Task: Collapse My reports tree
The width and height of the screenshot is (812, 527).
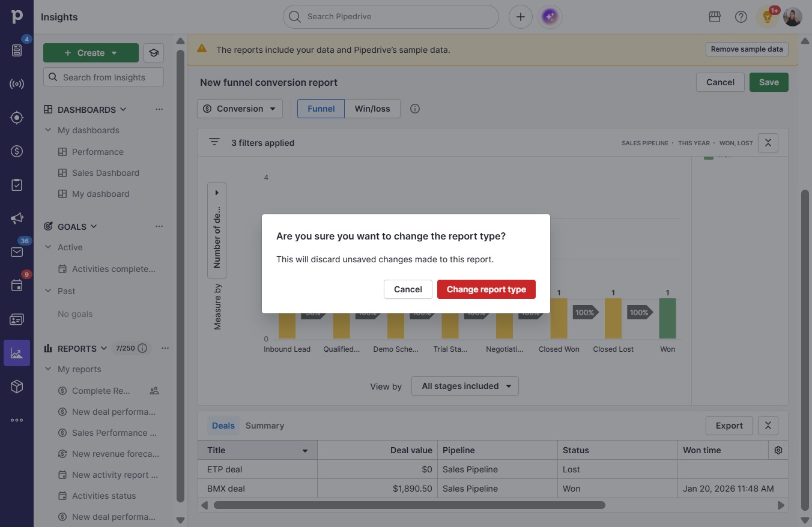Action: tap(48, 369)
